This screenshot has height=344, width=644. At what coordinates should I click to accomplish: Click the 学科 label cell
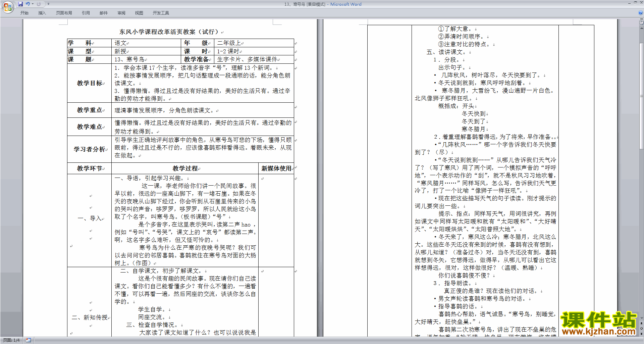click(89, 43)
